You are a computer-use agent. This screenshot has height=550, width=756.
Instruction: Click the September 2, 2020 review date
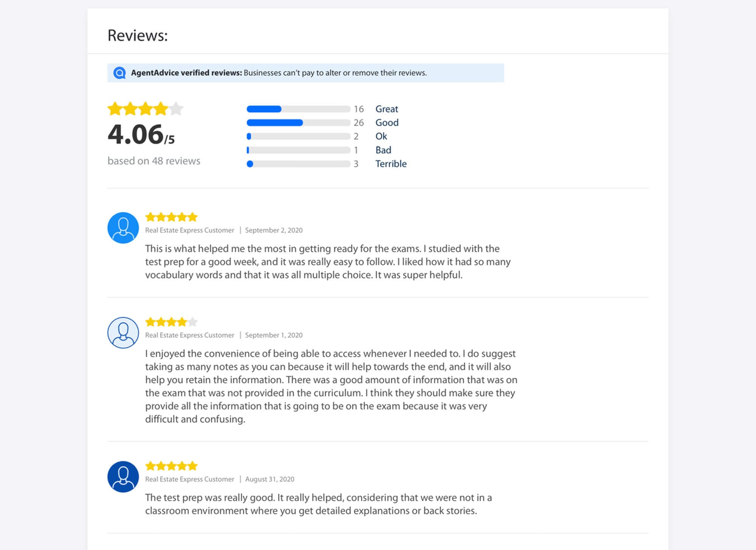tap(274, 230)
